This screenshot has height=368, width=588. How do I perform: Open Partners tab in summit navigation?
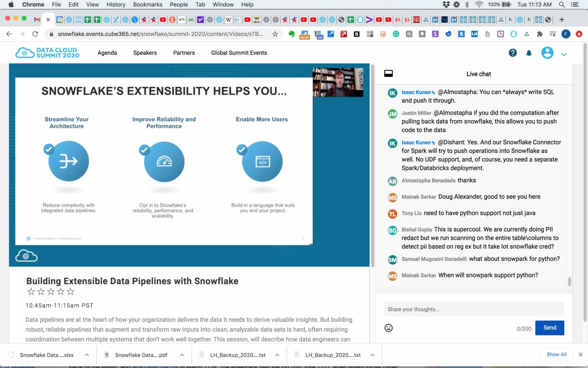click(184, 52)
